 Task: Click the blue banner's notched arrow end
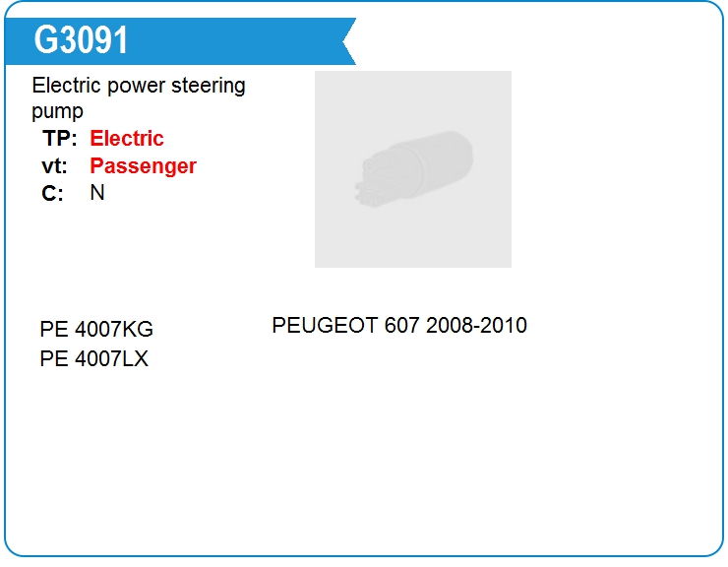pos(348,41)
